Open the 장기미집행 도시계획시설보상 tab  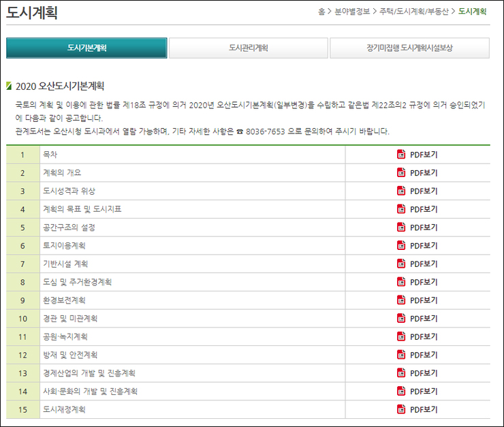(x=409, y=48)
